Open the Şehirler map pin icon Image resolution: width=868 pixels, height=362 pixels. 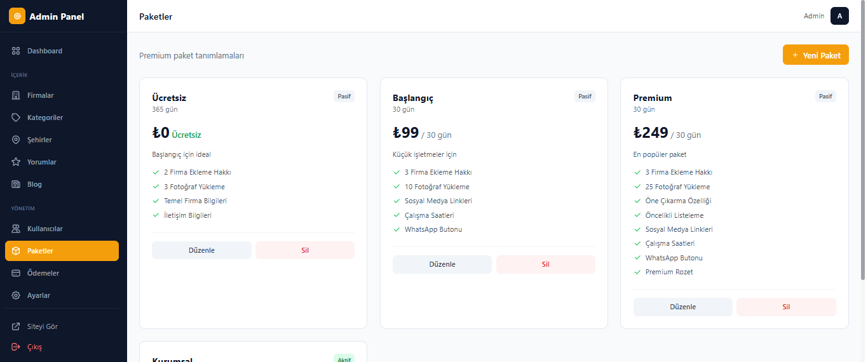[17, 140]
